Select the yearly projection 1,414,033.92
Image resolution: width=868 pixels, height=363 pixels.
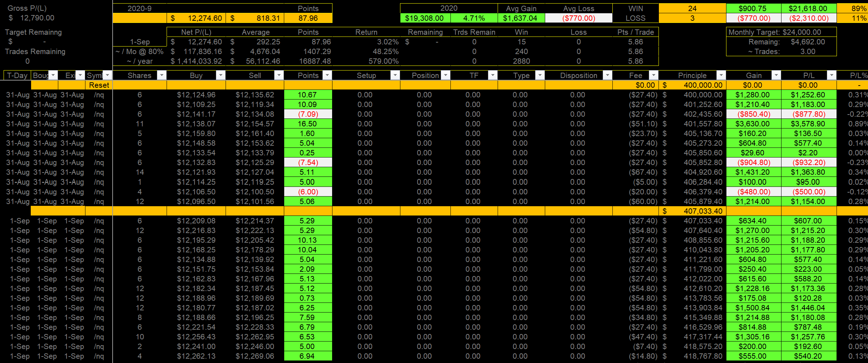pos(196,61)
